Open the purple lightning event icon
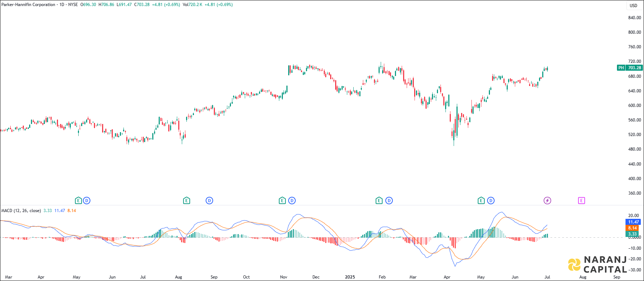The height and width of the screenshot is (281, 644). (x=547, y=201)
